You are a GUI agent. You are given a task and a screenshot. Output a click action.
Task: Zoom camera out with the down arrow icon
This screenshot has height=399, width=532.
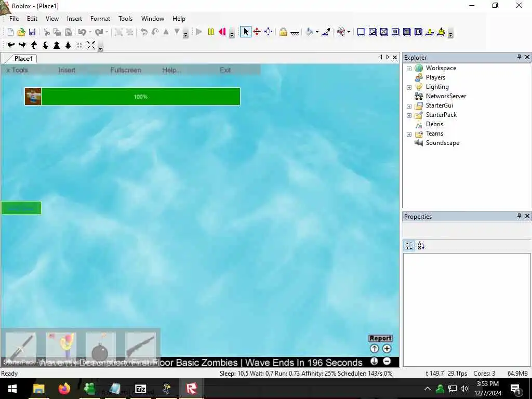[x=68, y=45]
